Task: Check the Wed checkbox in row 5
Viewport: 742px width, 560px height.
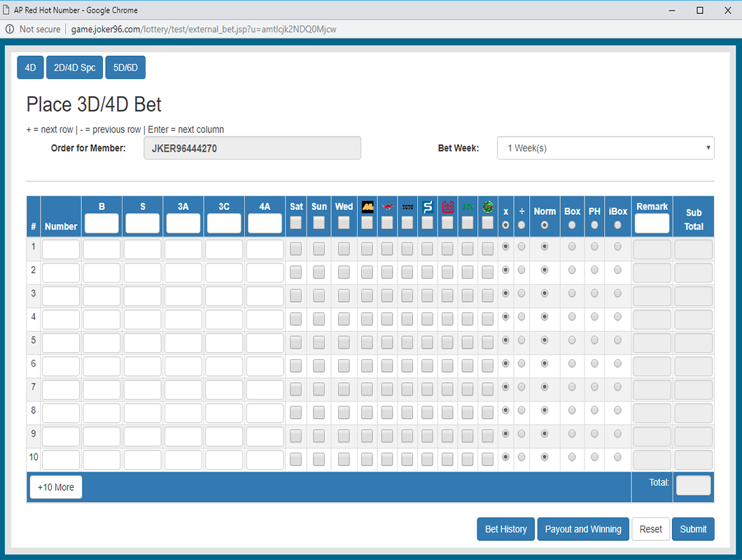Action: [x=344, y=342]
